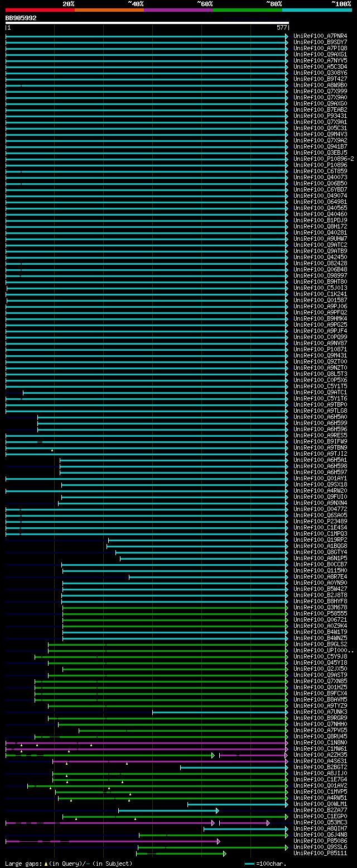Click the UniRef100_A2ZH35 entry
The width and height of the screenshot is (357, 868).
(x=320, y=755)
